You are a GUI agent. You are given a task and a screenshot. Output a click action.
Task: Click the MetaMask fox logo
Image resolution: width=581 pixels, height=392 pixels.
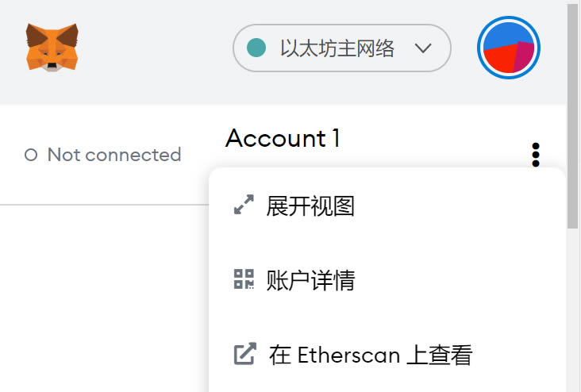(52, 47)
